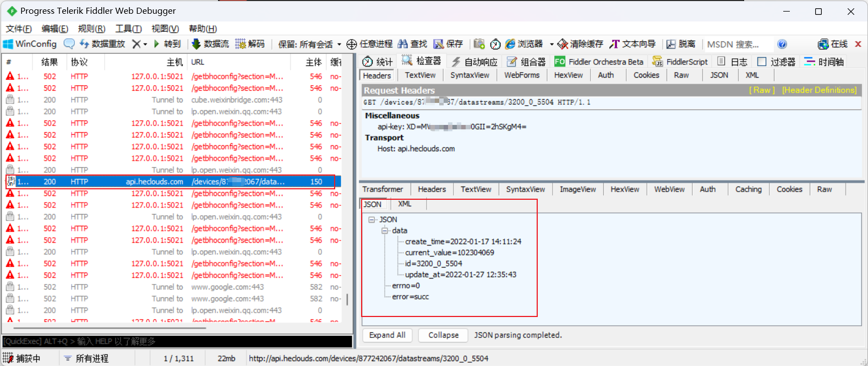Viewport: 868px width, 366px height.
Task: Toggle the 过滤器 filters checkbox tab
Action: [776, 62]
